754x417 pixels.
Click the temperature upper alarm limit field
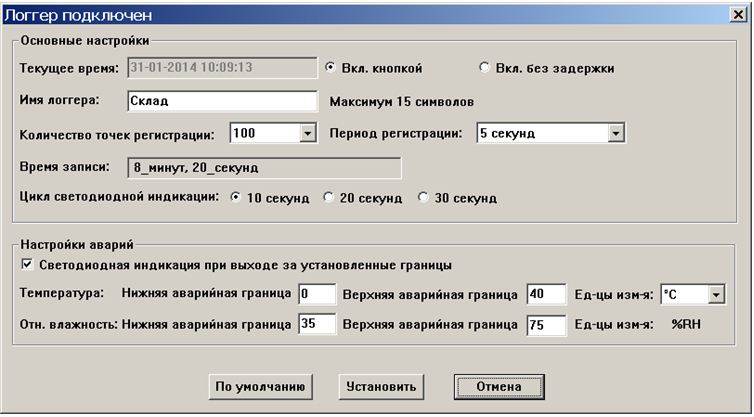pyautogui.click(x=546, y=294)
